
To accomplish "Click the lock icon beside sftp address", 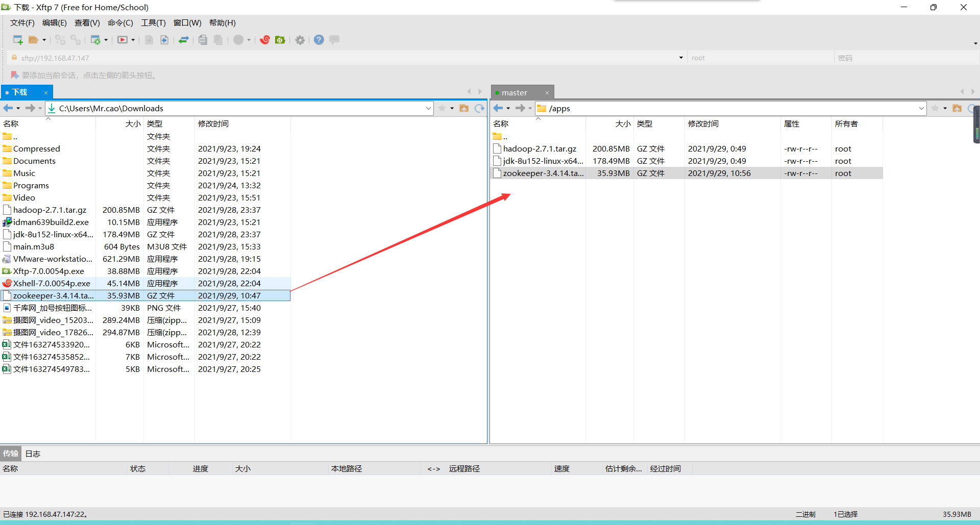I will (14, 58).
